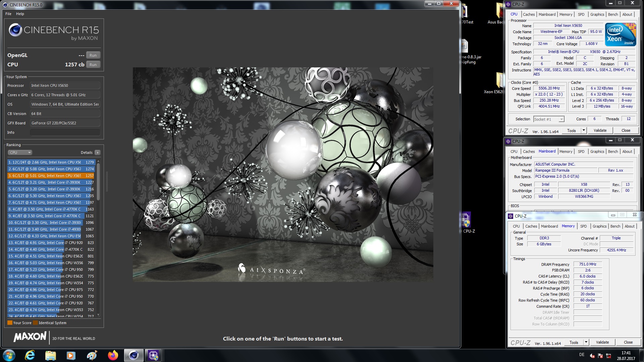Screen dimensions: 644x362
Task: Select ranking row 8 score 1163
Action: 51,209
